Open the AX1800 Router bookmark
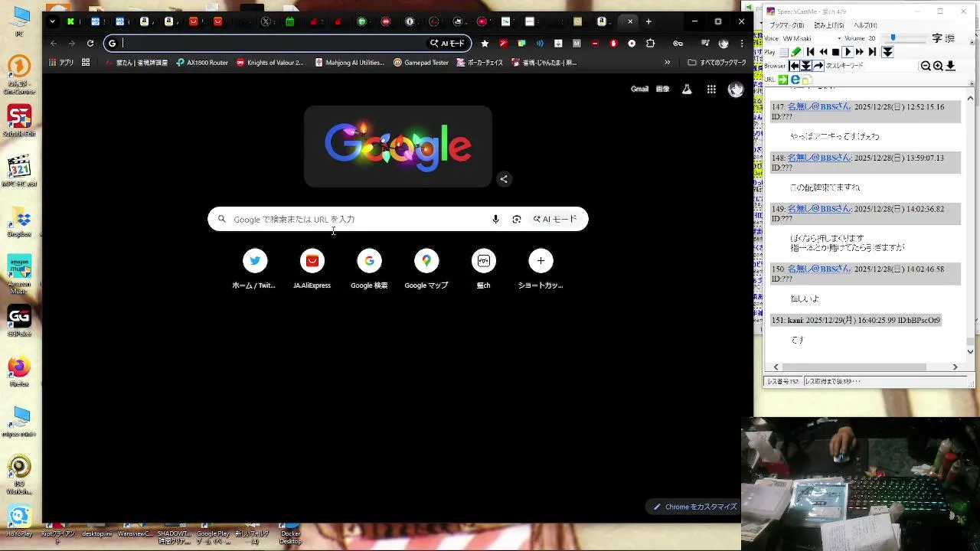The image size is (980, 551). [x=202, y=63]
